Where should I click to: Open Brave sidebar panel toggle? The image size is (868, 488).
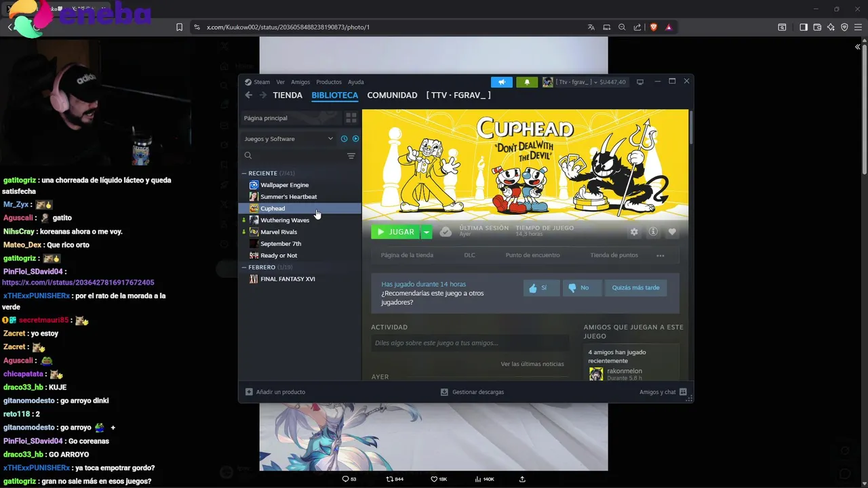(804, 27)
